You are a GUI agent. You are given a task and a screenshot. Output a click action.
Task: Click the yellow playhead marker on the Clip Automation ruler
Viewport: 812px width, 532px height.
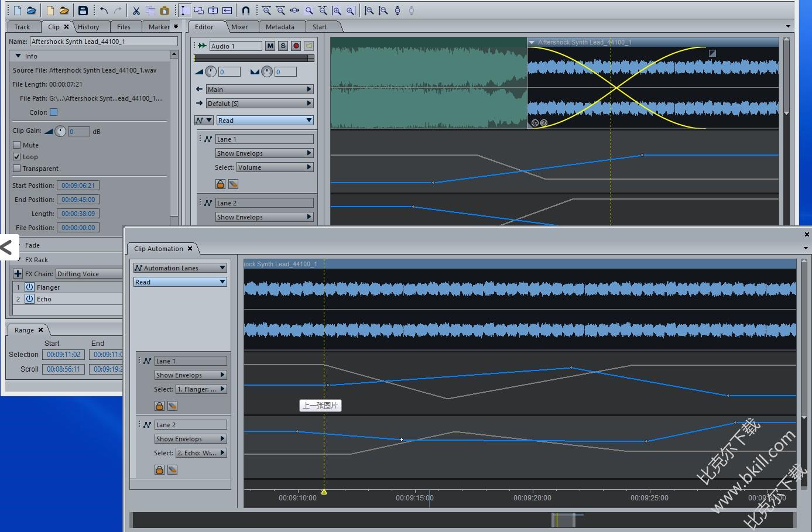(324, 492)
